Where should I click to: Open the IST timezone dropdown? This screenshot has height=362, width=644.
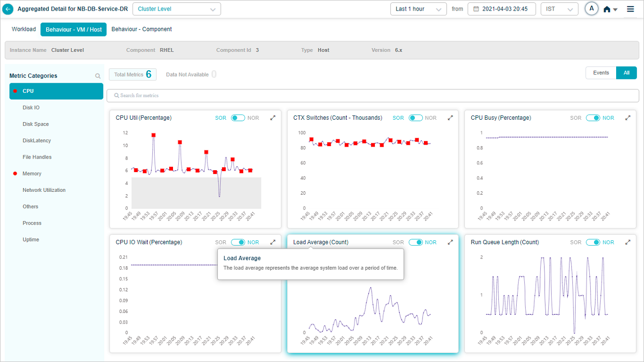559,9
